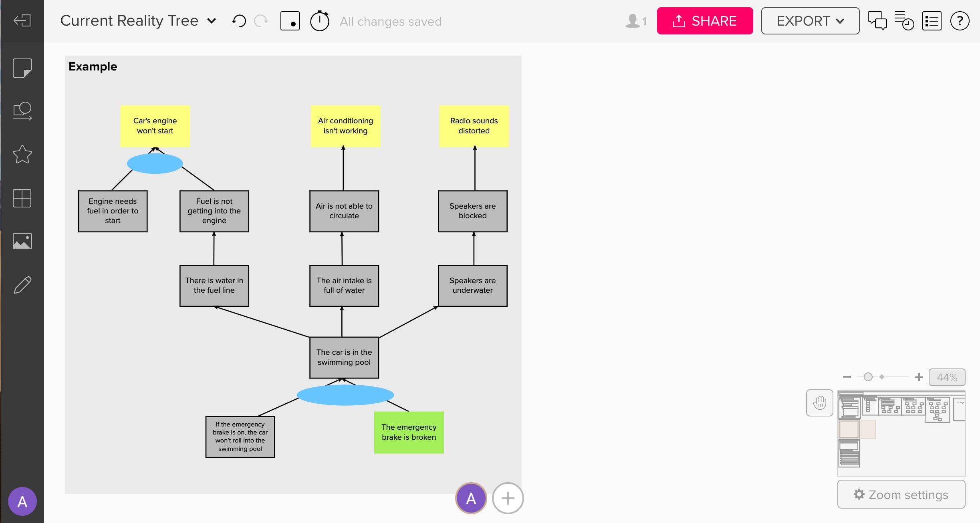Return to the boards dashboard
The image size is (980, 523).
click(x=22, y=20)
